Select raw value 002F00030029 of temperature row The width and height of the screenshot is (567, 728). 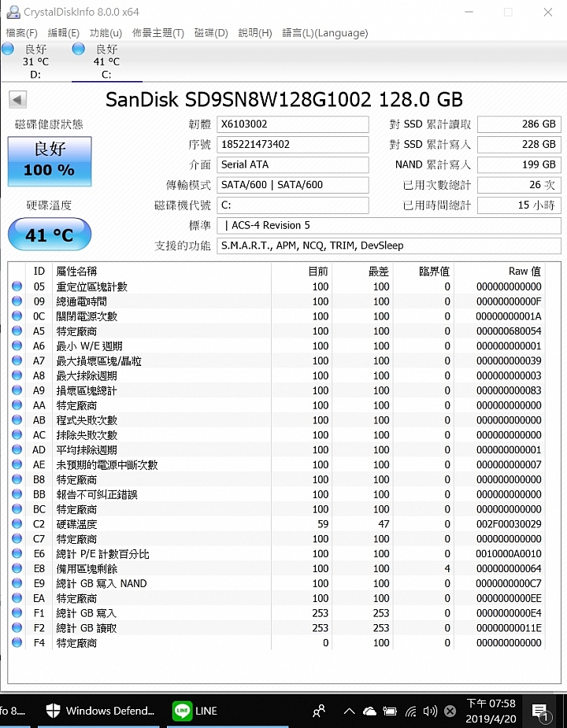click(509, 524)
